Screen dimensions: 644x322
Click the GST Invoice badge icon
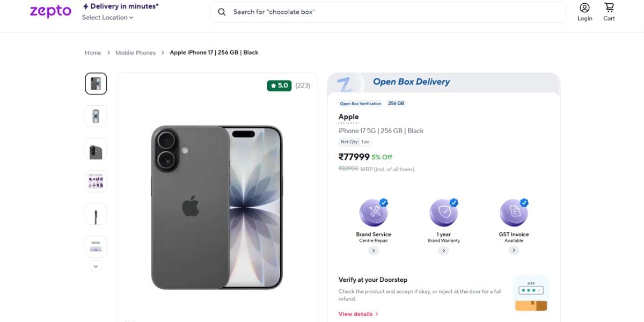click(x=514, y=213)
